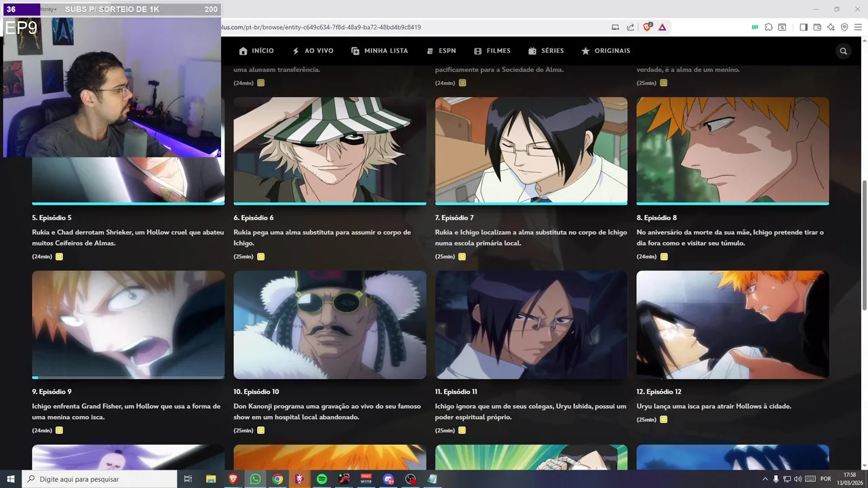Play Episódio 9 thumbnail
Viewport: 868px width, 488px height.
(x=128, y=324)
